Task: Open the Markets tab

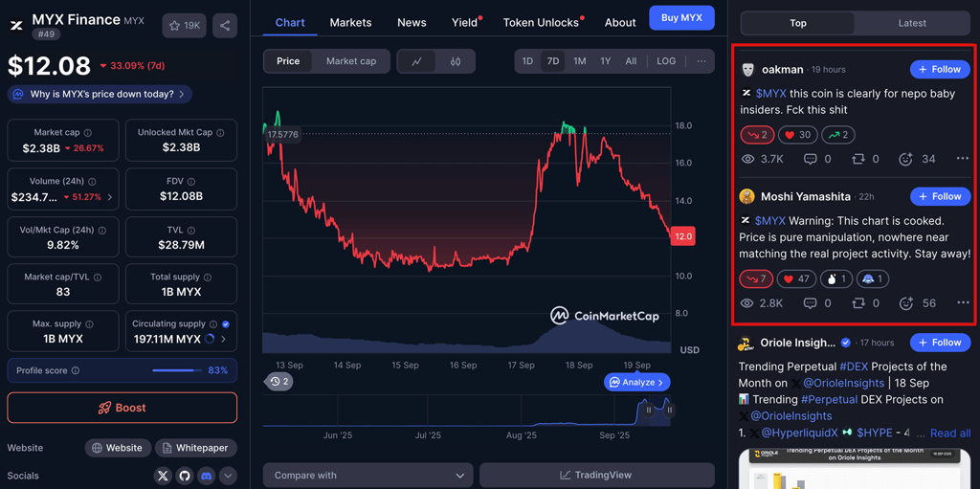Action: 350,23
